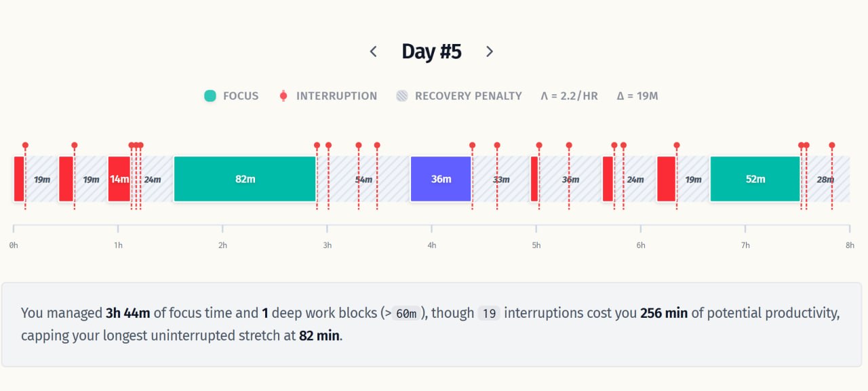
Task: Click the Day #5 heading
Action: pyautogui.click(x=431, y=52)
